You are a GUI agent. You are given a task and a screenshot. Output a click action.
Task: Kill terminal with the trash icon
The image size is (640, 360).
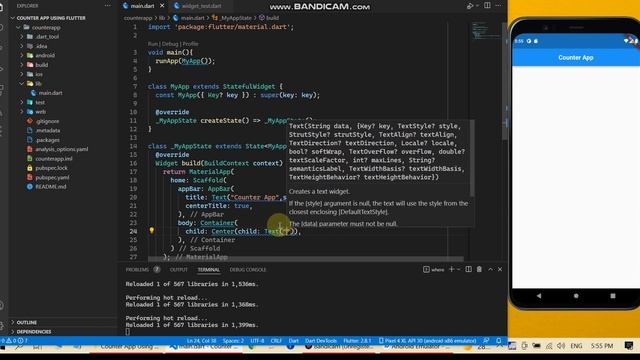pos(479,269)
